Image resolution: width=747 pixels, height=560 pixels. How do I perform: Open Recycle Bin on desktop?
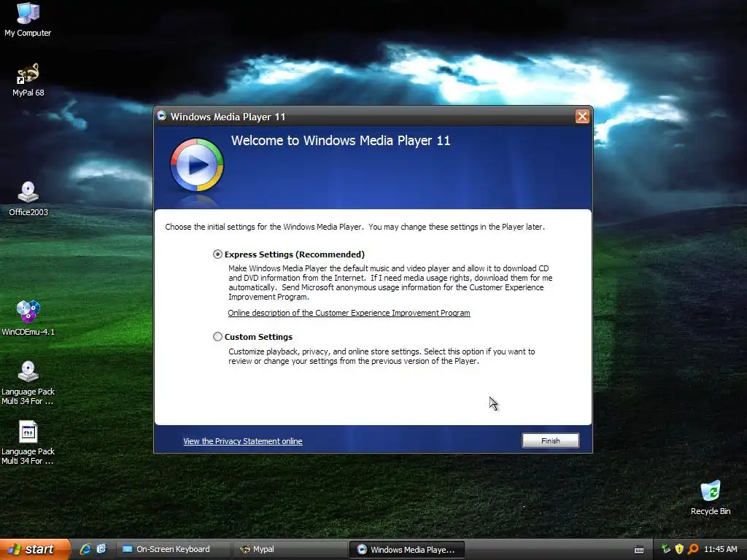[711, 497]
